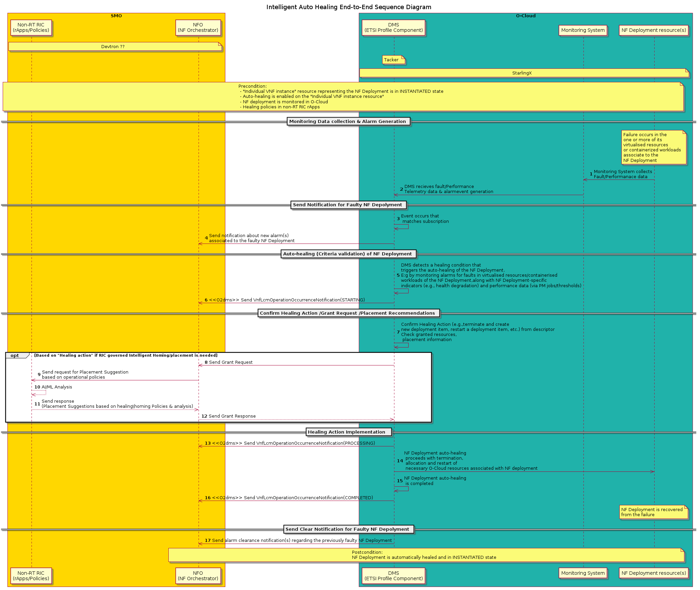The width and height of the screenshot is (700, 590).
Task: Click the top NFO (NF Orchestrator) box
Action: tap(198, 27)
